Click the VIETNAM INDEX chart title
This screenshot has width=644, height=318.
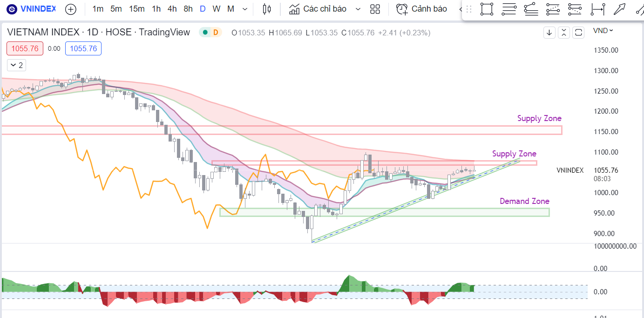pos(99,32)
